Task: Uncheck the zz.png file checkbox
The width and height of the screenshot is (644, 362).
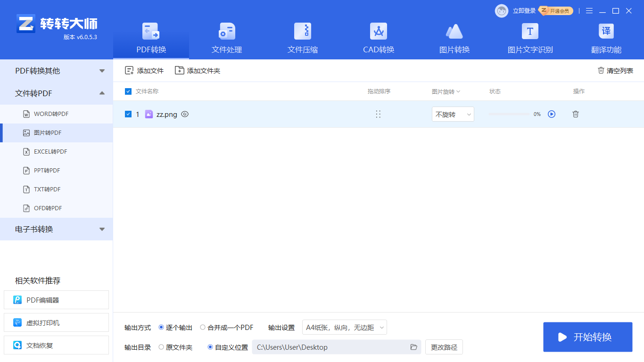Action: click(x=128, y=114)
